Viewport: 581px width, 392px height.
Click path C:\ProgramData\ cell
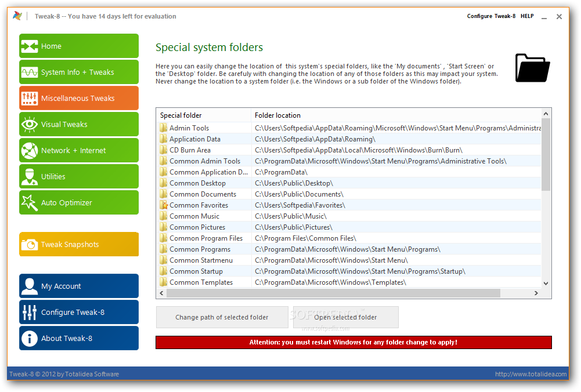[282, 172]
